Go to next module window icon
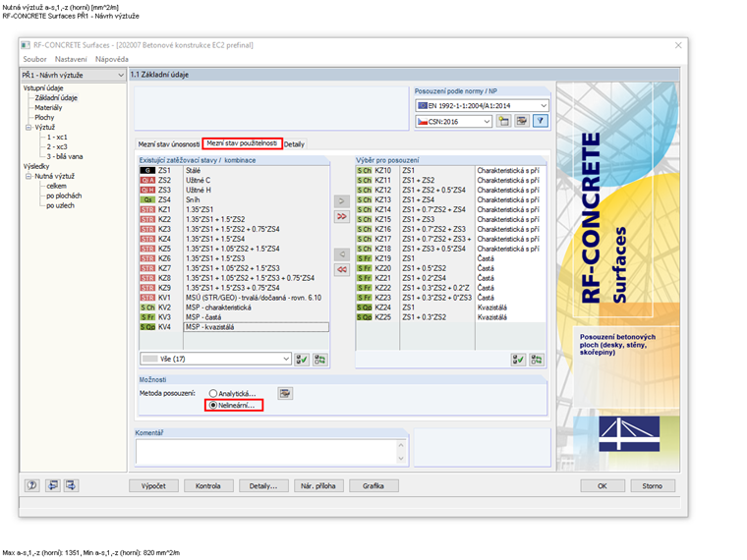Viewport: 747px width, 560px height. 71,485
